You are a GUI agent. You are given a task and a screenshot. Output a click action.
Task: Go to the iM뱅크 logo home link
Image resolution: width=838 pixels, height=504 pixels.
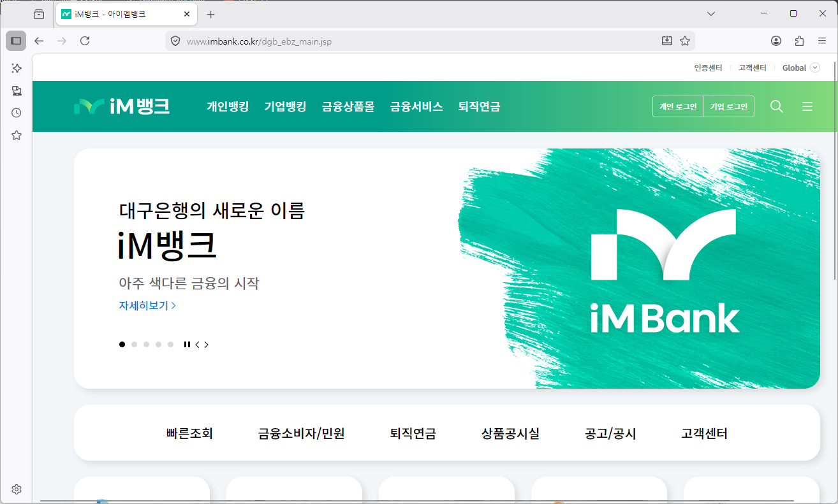(122, 106)
